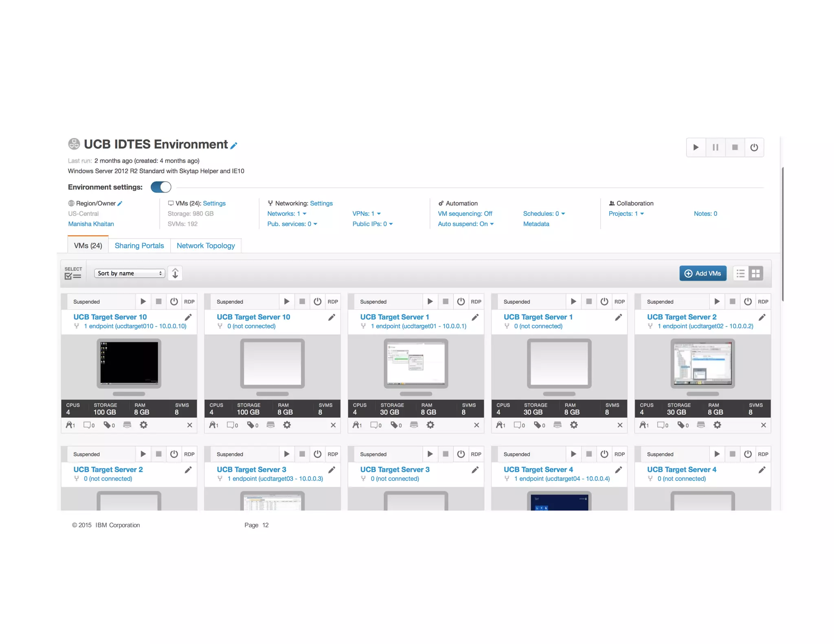Click the page vertical scrollbar
This screenshot has height=644, width=834.
point(783,234)
